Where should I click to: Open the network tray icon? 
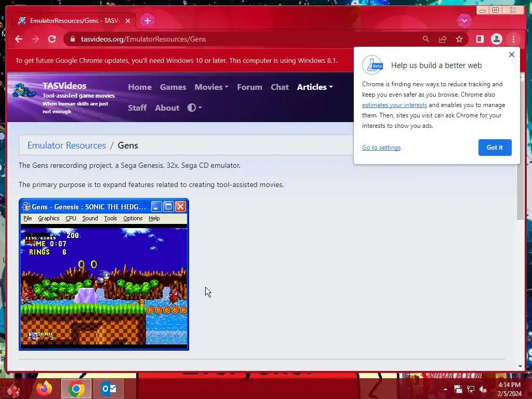(471, 389)
